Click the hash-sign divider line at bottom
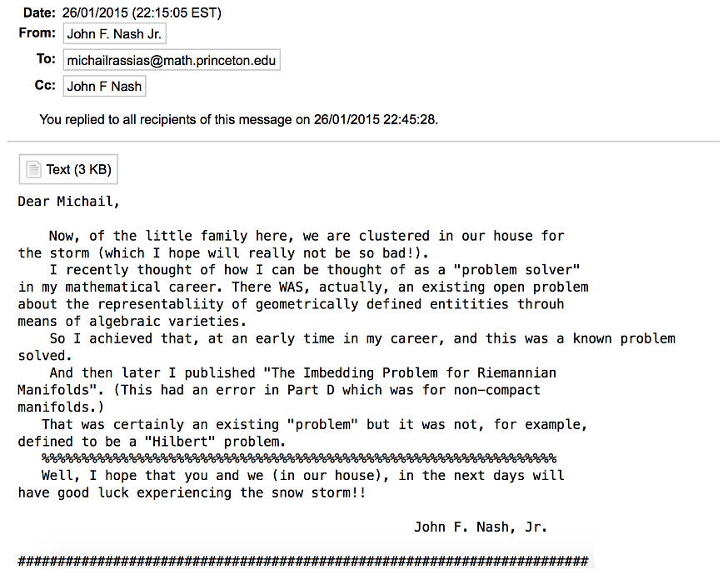728x580 pixels. click(x=303, y=561)
